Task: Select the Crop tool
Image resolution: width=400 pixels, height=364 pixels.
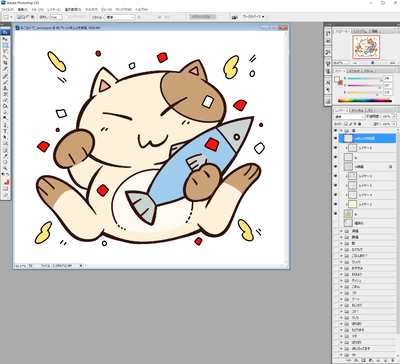Action: point(5,63)
